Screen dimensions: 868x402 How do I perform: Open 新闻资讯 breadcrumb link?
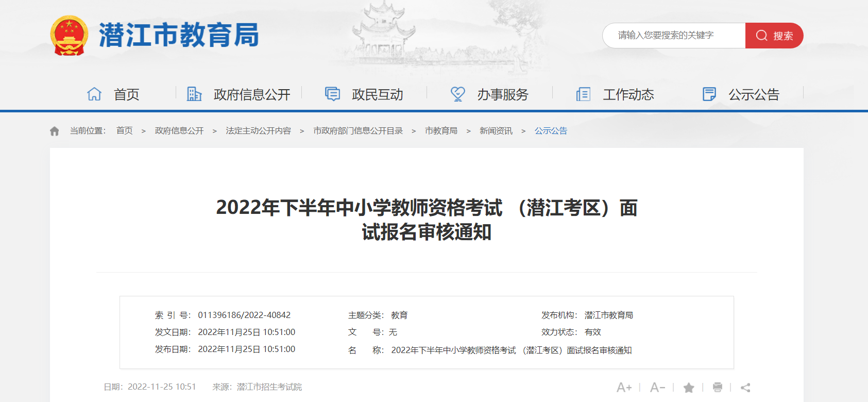point(496,131)
